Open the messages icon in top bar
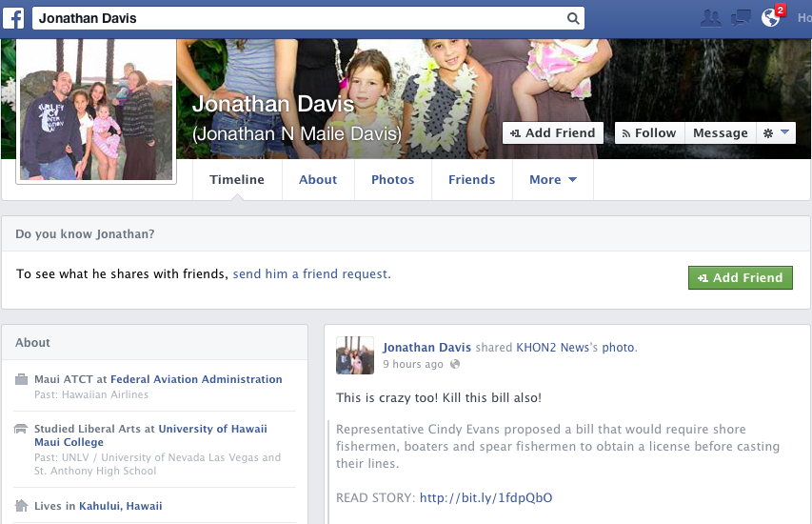The width and height of the screenshot is (812, 524). point(740,18)
